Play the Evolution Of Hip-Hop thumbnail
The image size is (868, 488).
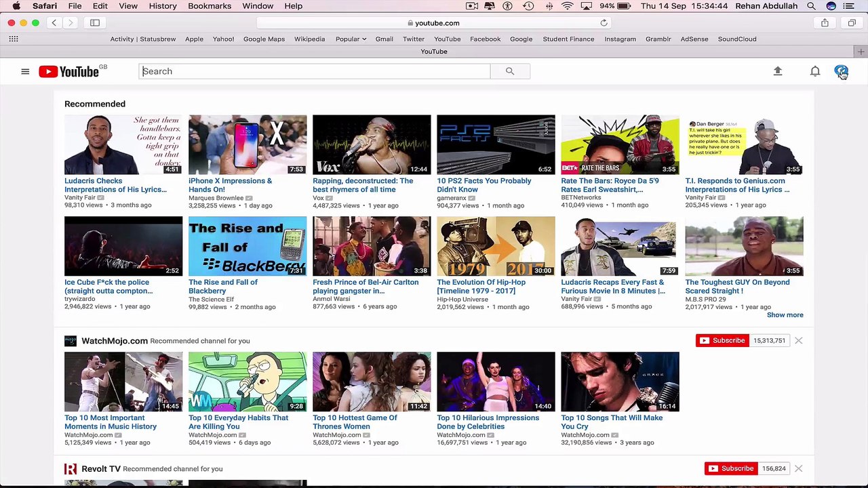tap(496, 246)
